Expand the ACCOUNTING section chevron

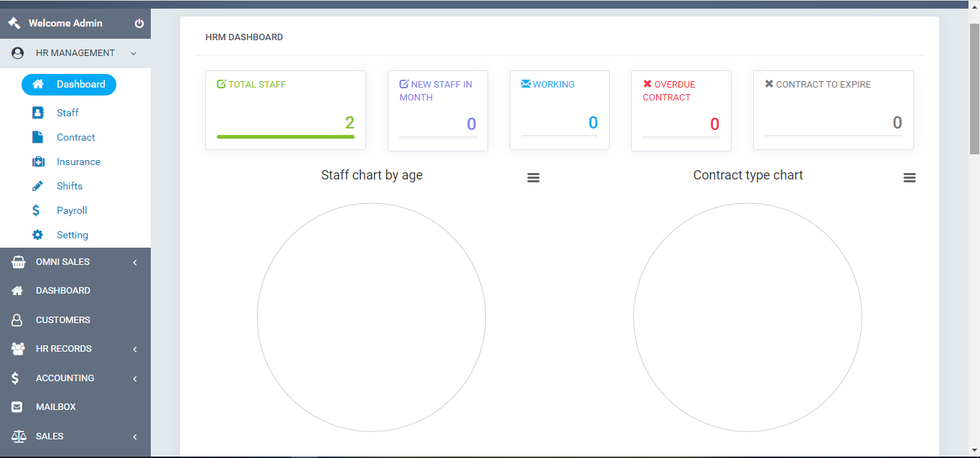pyautogui.click(x=134, y=378)
